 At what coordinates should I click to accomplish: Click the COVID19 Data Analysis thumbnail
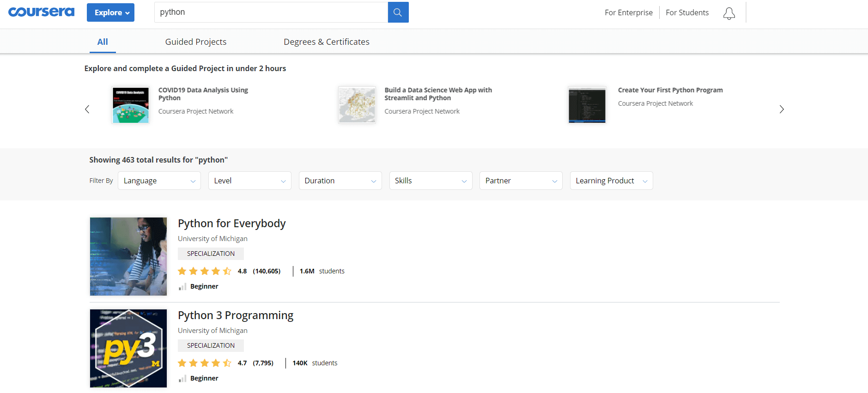tap(131, 105)
